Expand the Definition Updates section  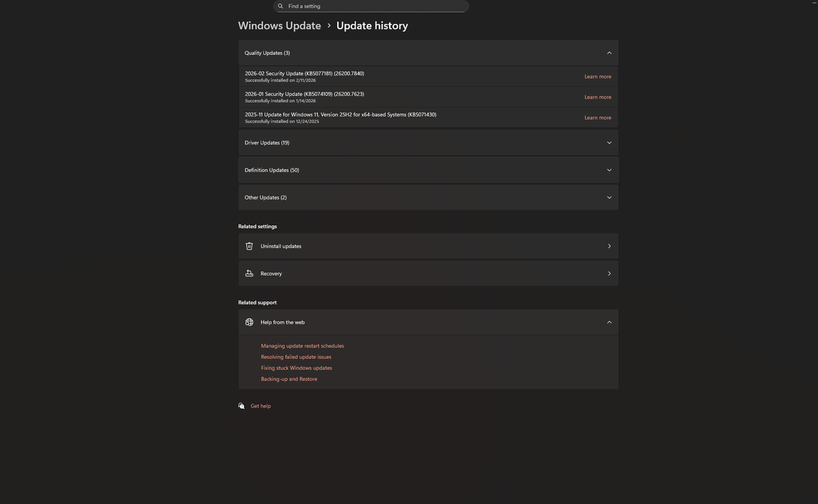[x=609, y=170]
